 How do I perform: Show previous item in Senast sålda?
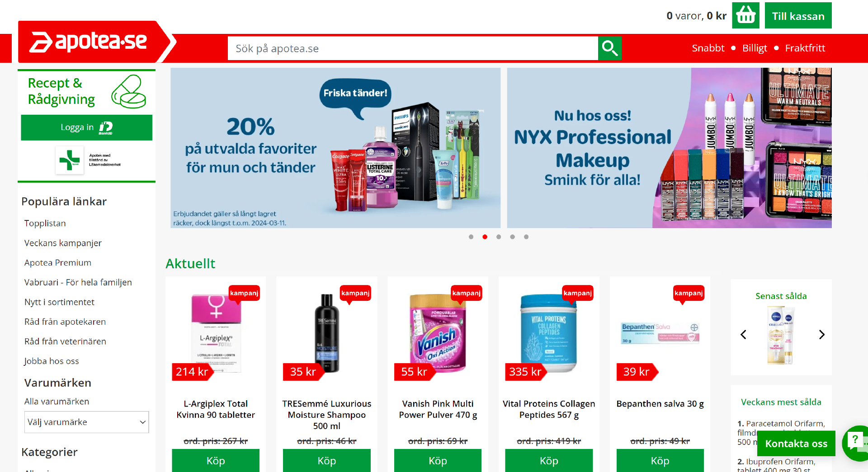point(743,335)
